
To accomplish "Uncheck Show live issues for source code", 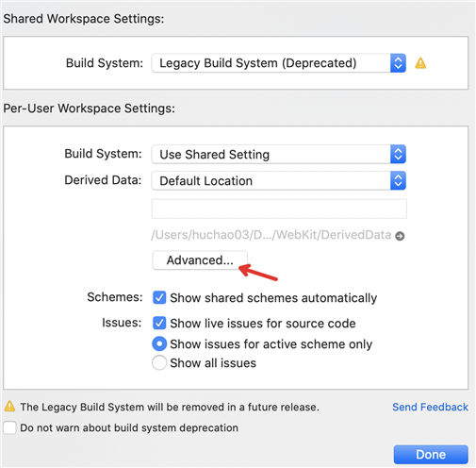I will 159,323.
